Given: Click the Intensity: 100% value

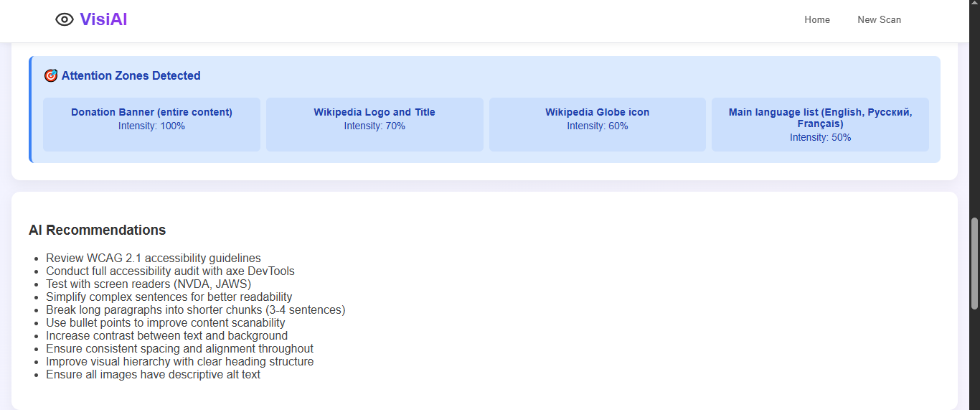Looking at the screenshot, I should (151, 126).
